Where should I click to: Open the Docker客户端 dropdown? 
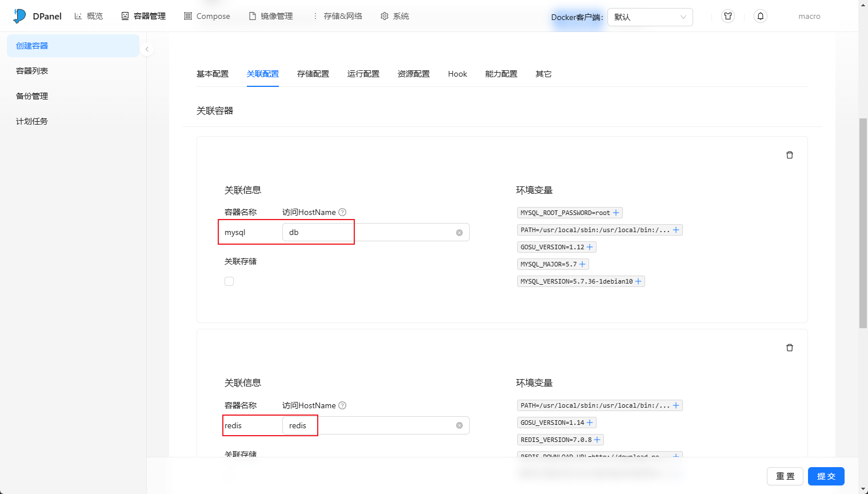[650, 17]
